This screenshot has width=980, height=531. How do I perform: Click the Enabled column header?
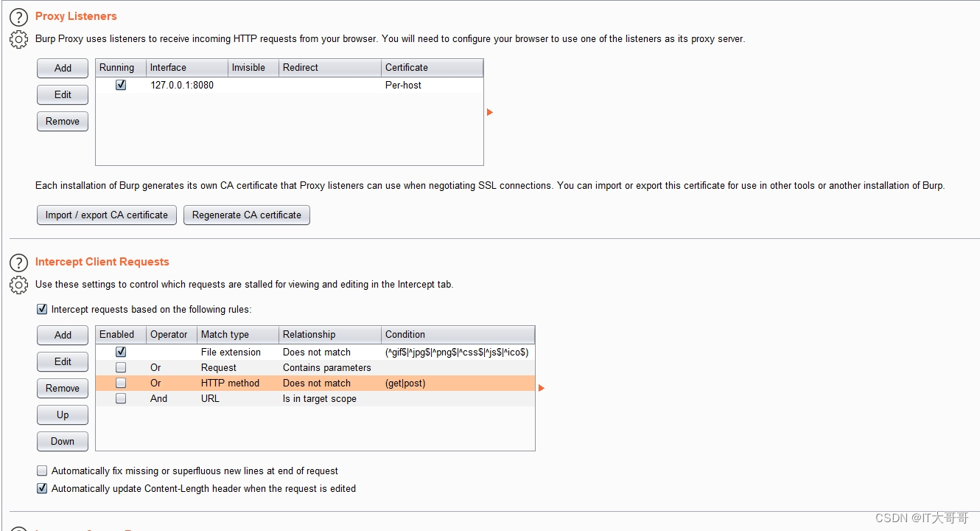click(x=121, y=334)
